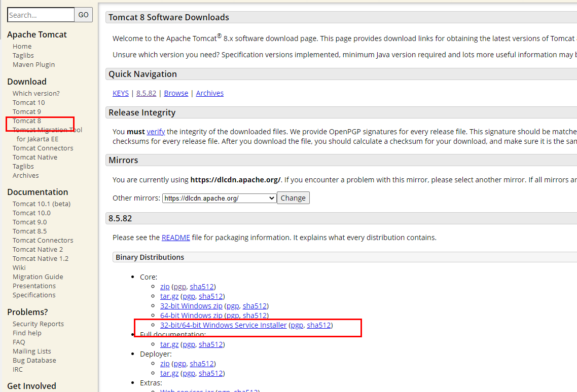Open pgp for Deployer zip
Viewport: 577px width, 392px height.
[180, 364]
